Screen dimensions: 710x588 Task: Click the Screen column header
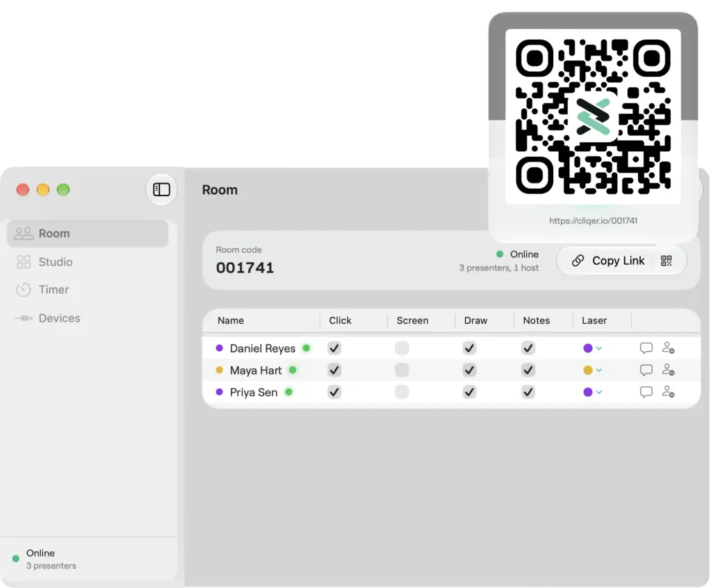tap(413, 320)
